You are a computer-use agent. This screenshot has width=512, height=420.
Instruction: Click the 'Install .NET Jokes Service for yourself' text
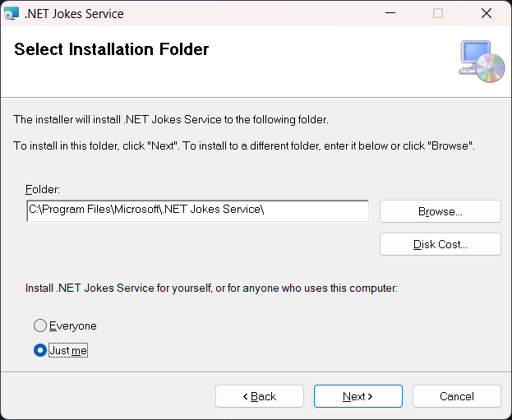211,288
